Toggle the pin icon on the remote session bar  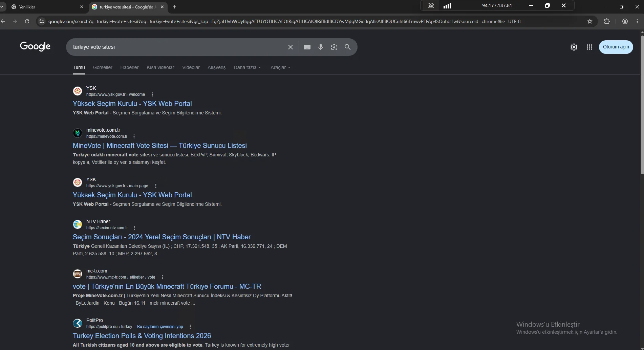431,5
